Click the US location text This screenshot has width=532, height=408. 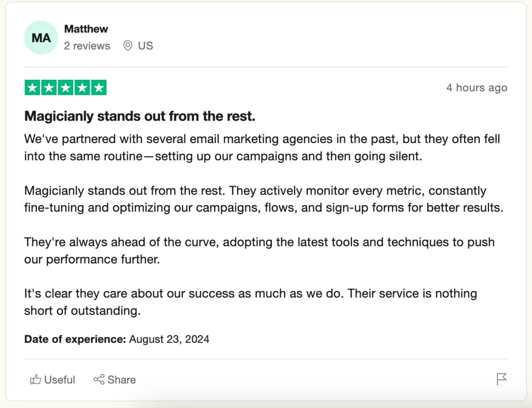pos(145,46)
